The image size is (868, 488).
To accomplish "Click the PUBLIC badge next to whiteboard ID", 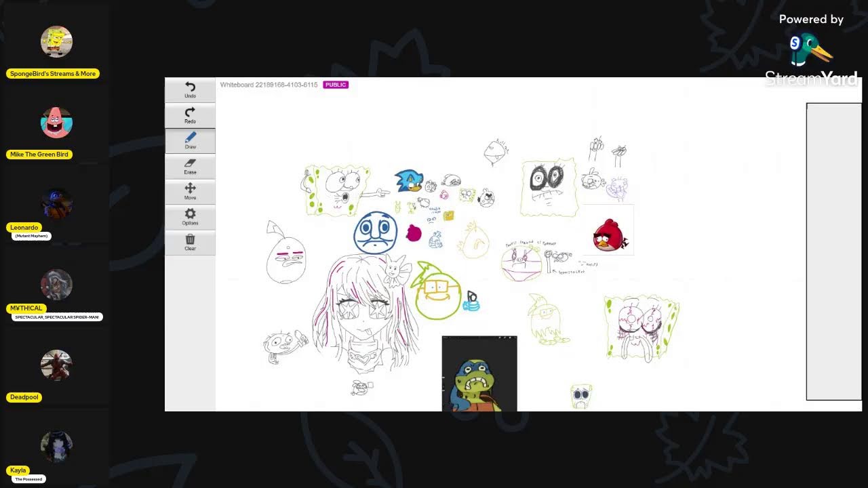I will 336,85.
